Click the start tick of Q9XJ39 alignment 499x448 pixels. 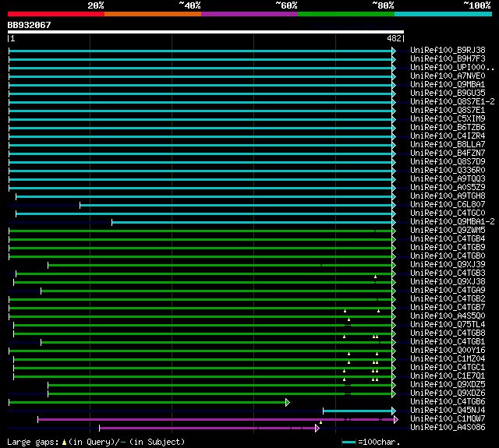click(48, 265)
